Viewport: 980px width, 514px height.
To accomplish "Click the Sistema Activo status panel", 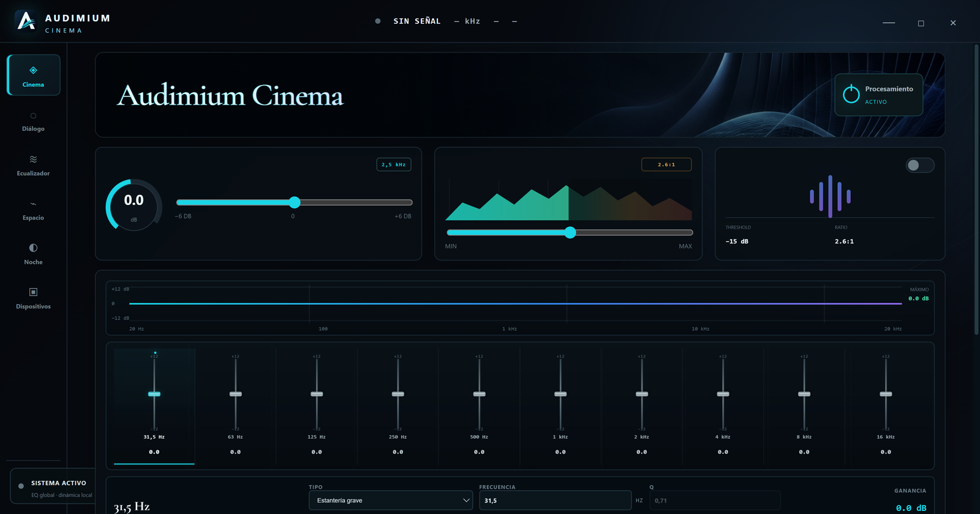I will click(x=54, y=487).
